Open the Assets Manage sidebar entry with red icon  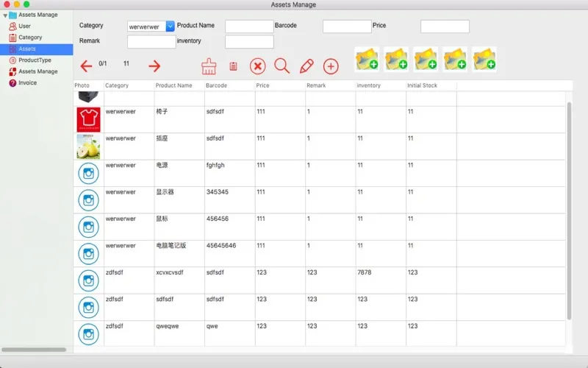[38, 71]
